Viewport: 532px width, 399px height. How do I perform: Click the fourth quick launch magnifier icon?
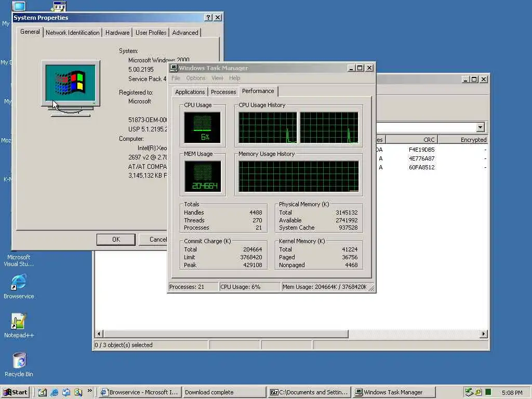(78, 392)
